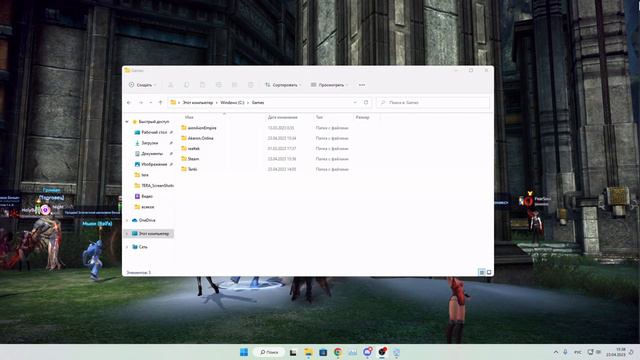This screenshot has width=640, height=360.
Task: Switch to details view in status bar
Action: (x=482, y=272)
